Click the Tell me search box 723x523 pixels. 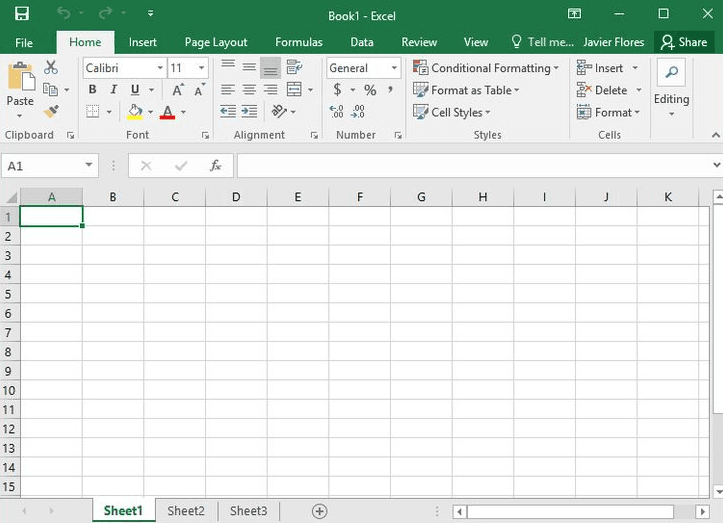[543, 42]
